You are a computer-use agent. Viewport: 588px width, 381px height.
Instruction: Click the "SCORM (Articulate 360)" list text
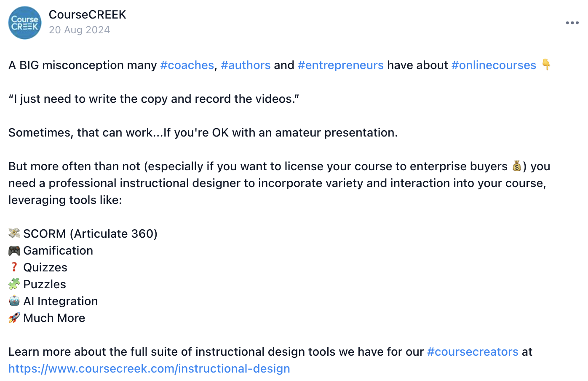pos(90,234)
